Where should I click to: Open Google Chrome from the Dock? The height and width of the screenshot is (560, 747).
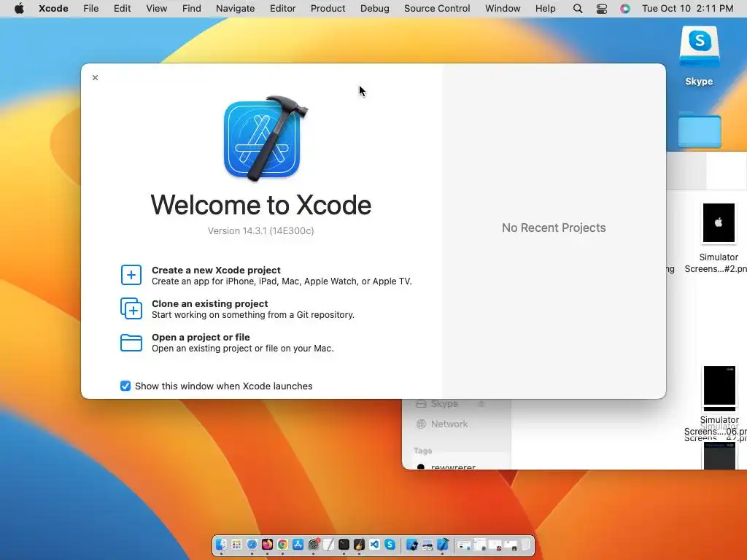[282, 544]
